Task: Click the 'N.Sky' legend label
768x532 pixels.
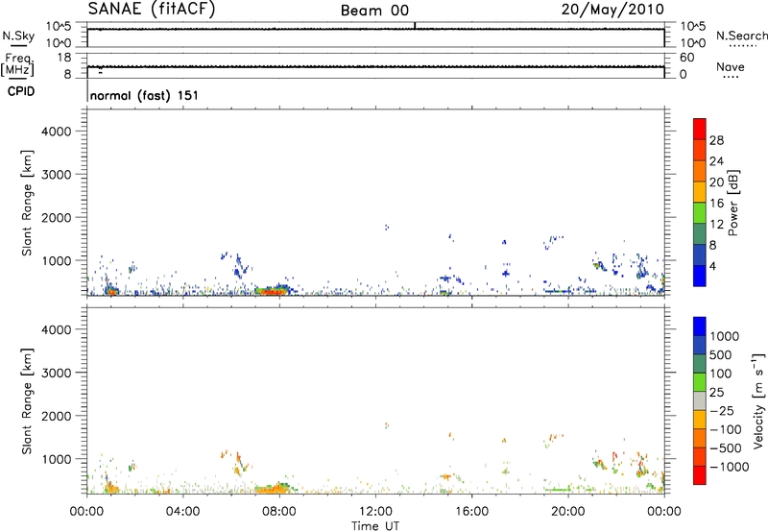Action: pyautogui.click(x=18, y=36)
